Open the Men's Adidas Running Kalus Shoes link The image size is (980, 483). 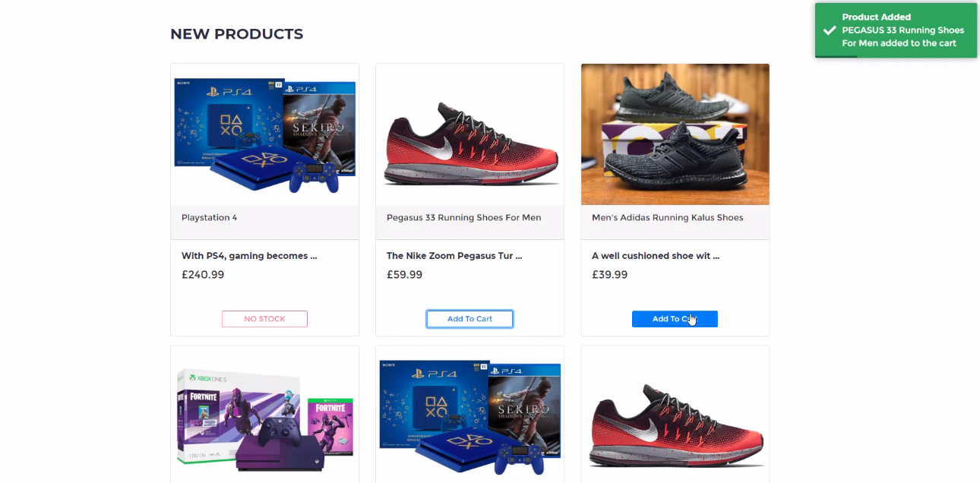[x=667, y=217]
